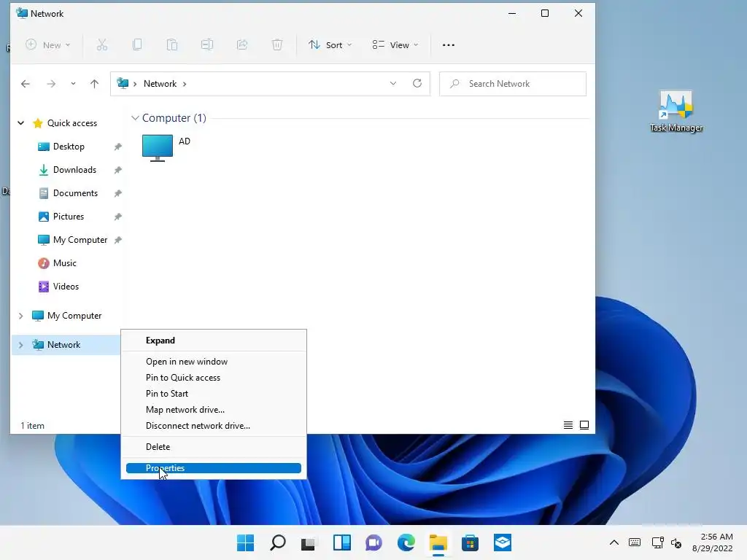Image resolution: width=747 pixels, height=560 pixels.
Task: Unpin Documents using its pin icon
Action: pyautogui.click(x=117, y=193)
